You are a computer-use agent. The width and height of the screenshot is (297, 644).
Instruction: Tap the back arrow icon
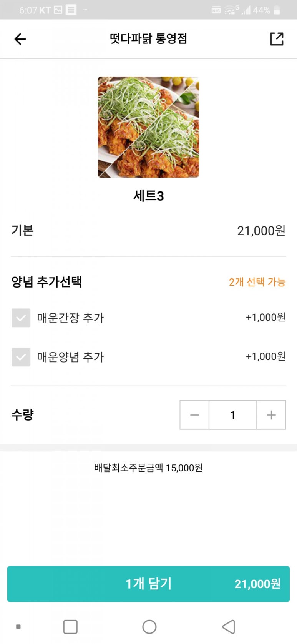[x=20, y=39]
